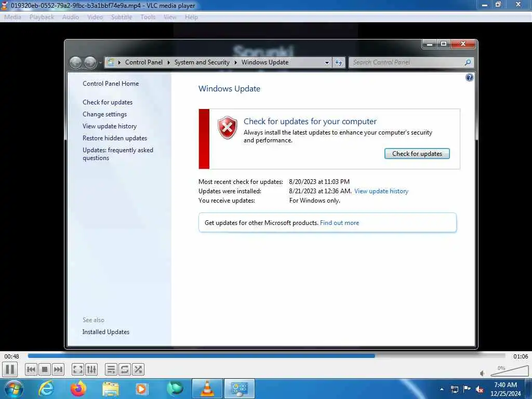This screenshot has height=399, width=532.
Task: Toggle VLC fullscreen mode
Action: (x=78, y=369)
